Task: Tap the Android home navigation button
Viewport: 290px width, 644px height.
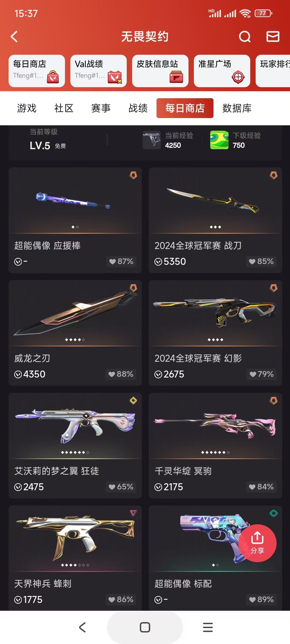Action: pyautogui.click(x=145, y=627)
